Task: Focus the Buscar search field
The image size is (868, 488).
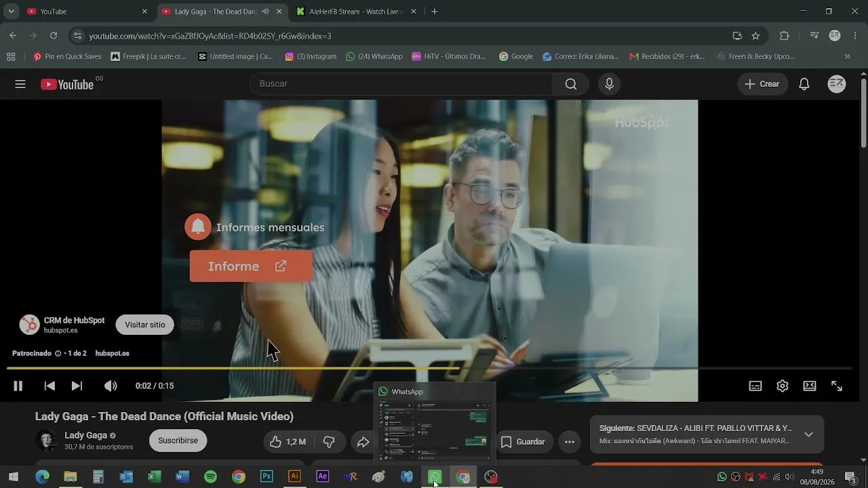Action: [x=402, y=84]
